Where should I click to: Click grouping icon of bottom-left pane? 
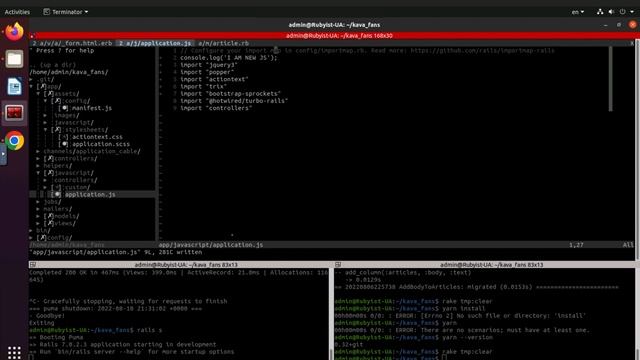click(x=32, y=264)
